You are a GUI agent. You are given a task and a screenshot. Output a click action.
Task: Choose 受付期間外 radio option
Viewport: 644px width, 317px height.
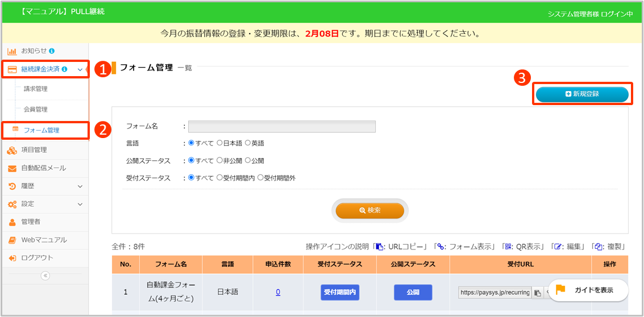pyautogui.click(x=261, y=178)
